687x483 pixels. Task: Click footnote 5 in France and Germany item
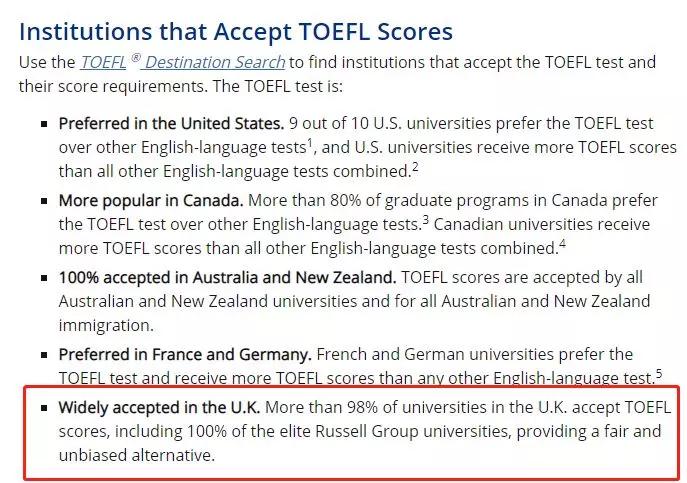click(658, 373)
